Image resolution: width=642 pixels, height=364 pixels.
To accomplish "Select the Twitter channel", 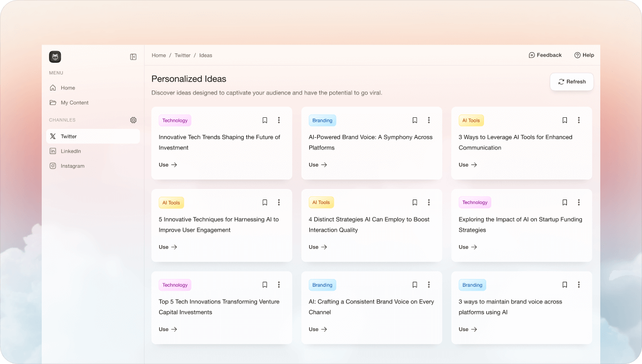I will tap(68, 136).
